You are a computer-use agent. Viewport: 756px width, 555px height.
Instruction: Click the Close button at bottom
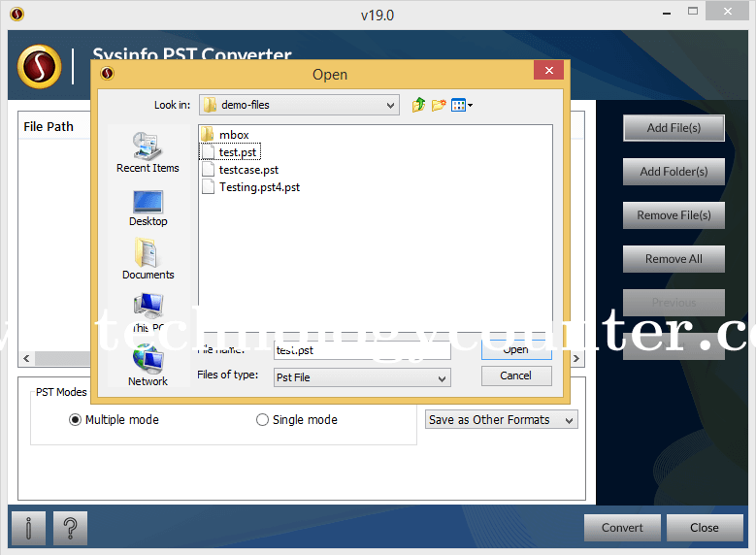pos(705,528)
